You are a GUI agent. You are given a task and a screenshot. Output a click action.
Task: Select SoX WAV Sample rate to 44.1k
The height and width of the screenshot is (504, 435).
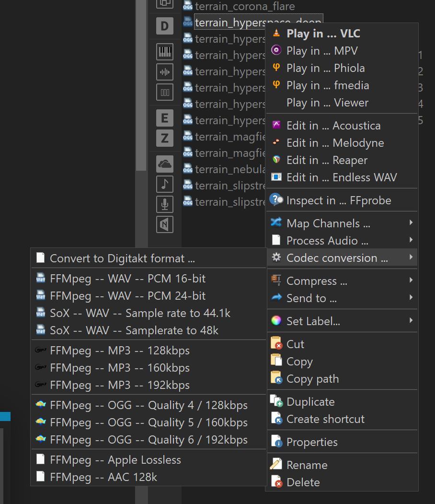pos(149,314)
